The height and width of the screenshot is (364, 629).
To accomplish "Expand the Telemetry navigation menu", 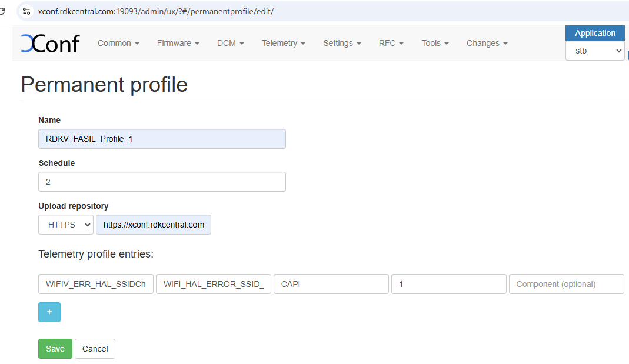I will click(283, 43).
